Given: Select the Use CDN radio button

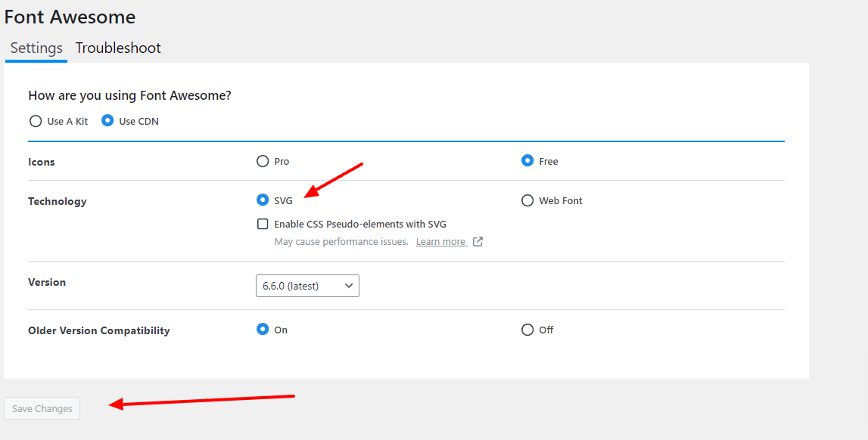Looking at the screenshot, I should click(107, 120).
